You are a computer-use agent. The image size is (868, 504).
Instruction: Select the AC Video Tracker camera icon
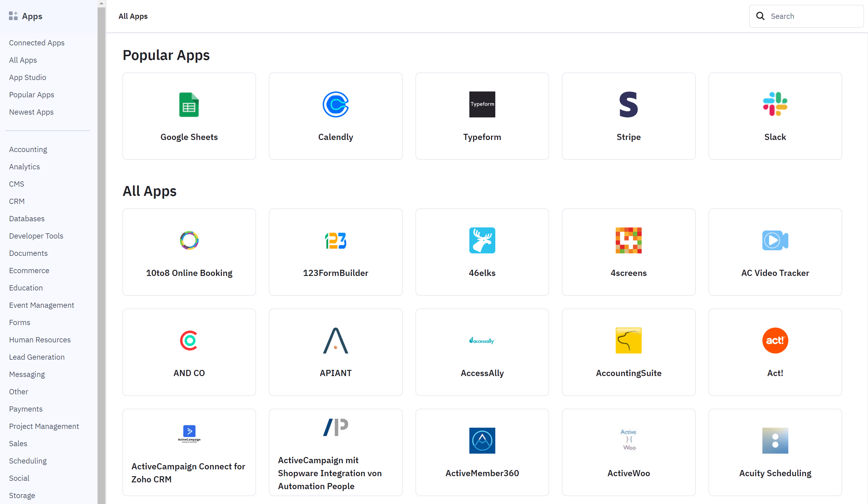[775, 240]
